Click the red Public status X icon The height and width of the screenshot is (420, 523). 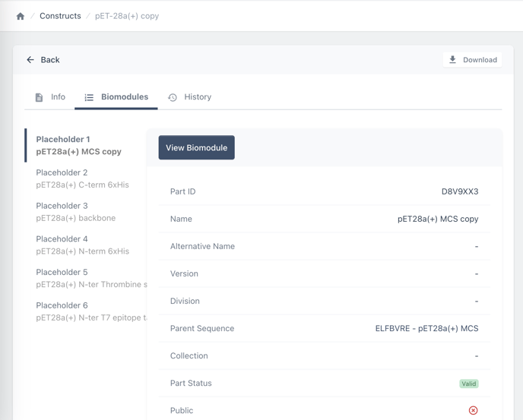pyautogui.click(x=473, y=410)
